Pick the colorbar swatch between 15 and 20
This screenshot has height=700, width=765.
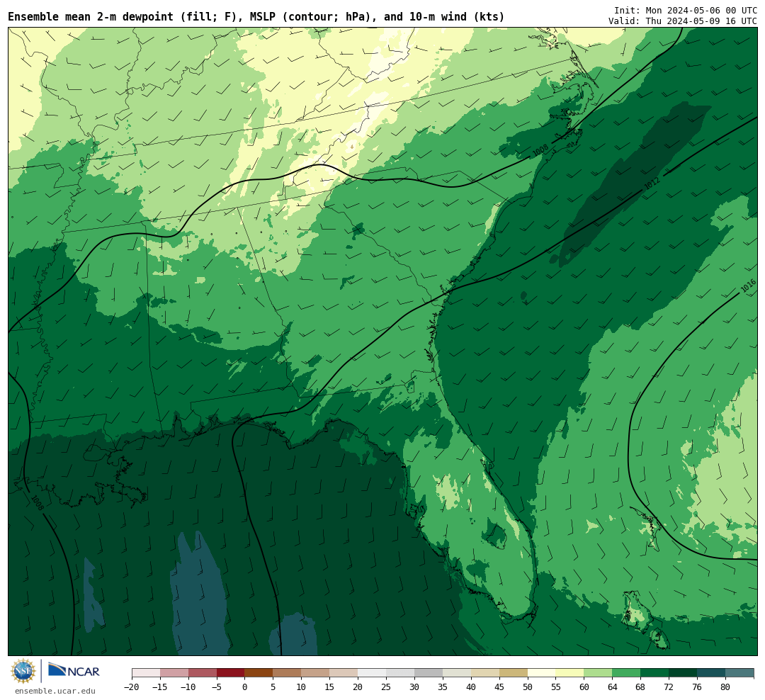coord(344,673)
